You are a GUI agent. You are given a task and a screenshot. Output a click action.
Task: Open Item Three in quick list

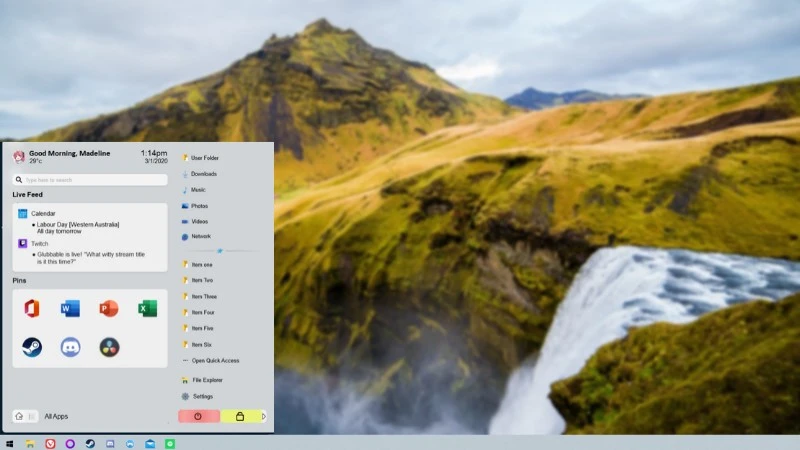[200, 296]
